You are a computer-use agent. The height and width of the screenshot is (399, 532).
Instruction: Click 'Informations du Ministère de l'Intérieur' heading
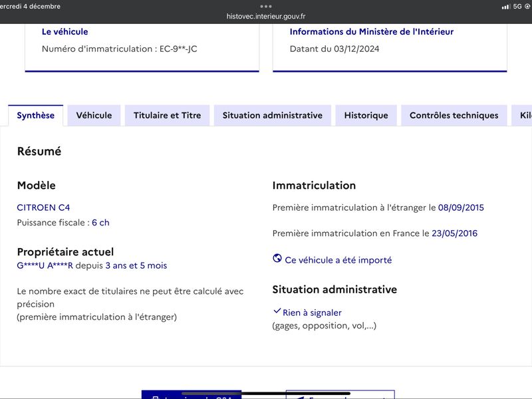[x=372, y=31]
